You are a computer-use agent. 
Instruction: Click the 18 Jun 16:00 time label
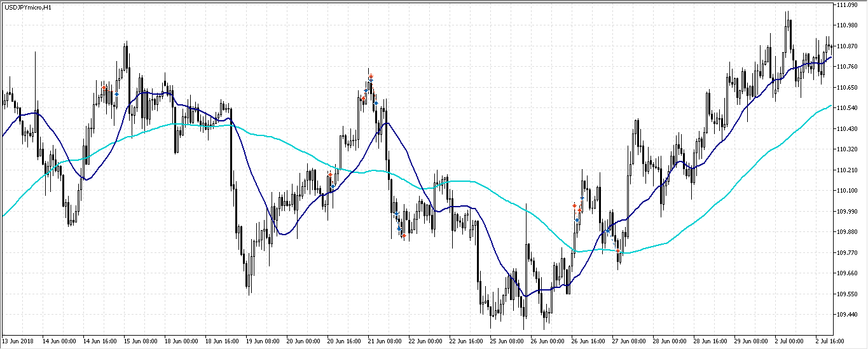pos(222,341)
